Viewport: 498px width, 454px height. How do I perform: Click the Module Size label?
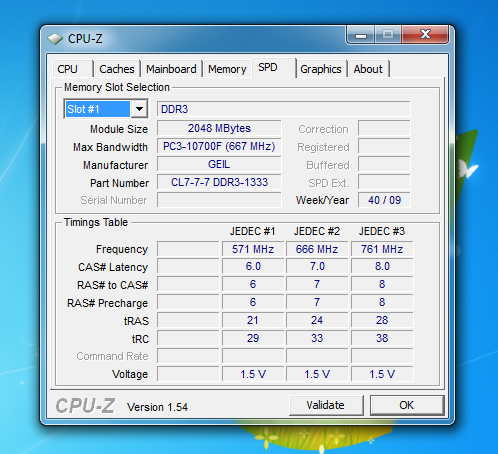pyautogui.click(x=119, y=129)
